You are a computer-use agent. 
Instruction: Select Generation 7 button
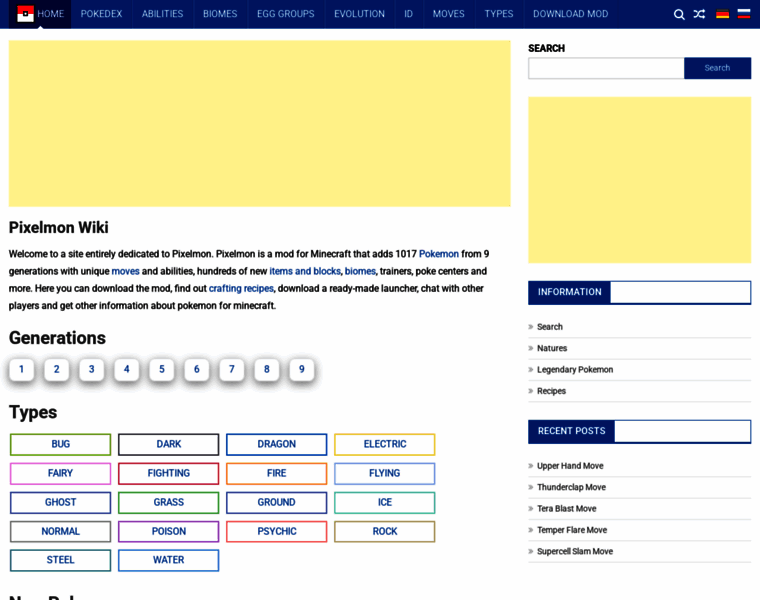click(232, 369)
